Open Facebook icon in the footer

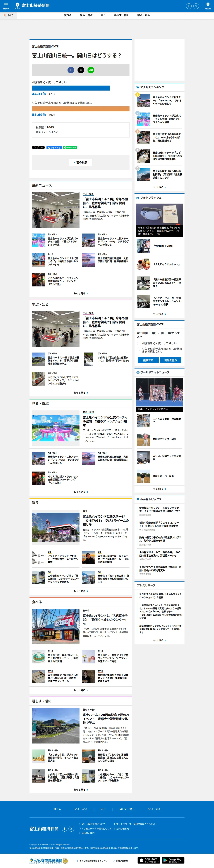(64, 829)
